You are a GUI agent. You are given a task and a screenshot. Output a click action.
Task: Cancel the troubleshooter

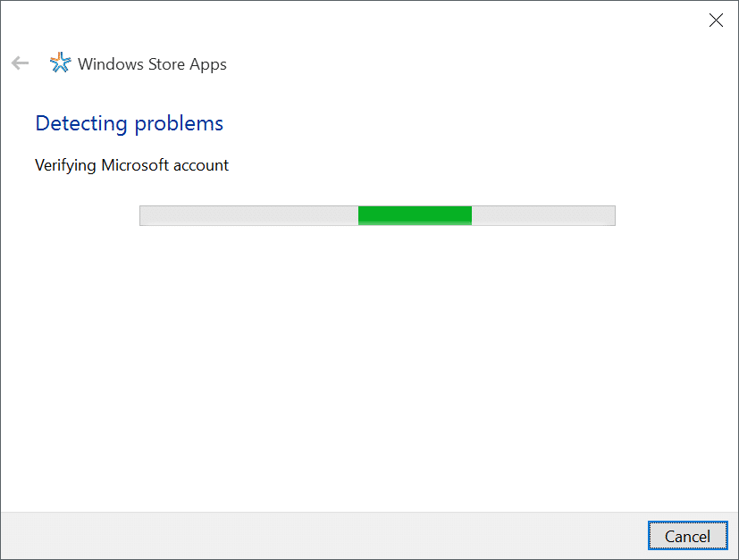(x=688, y=536)
